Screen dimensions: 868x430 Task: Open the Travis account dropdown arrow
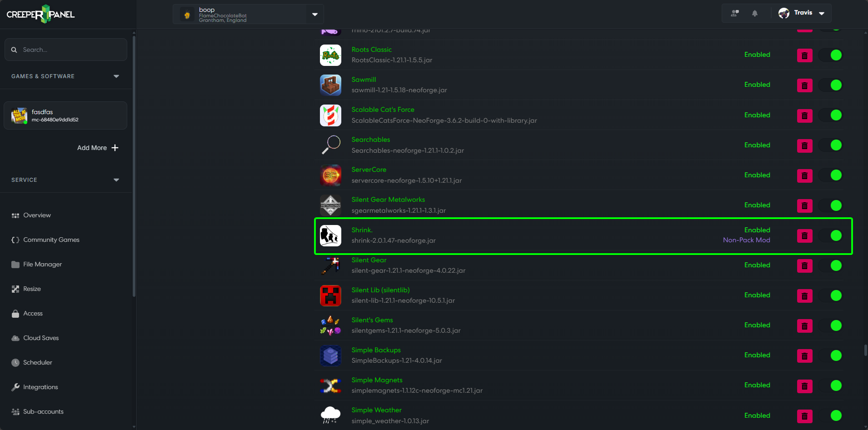822,13
